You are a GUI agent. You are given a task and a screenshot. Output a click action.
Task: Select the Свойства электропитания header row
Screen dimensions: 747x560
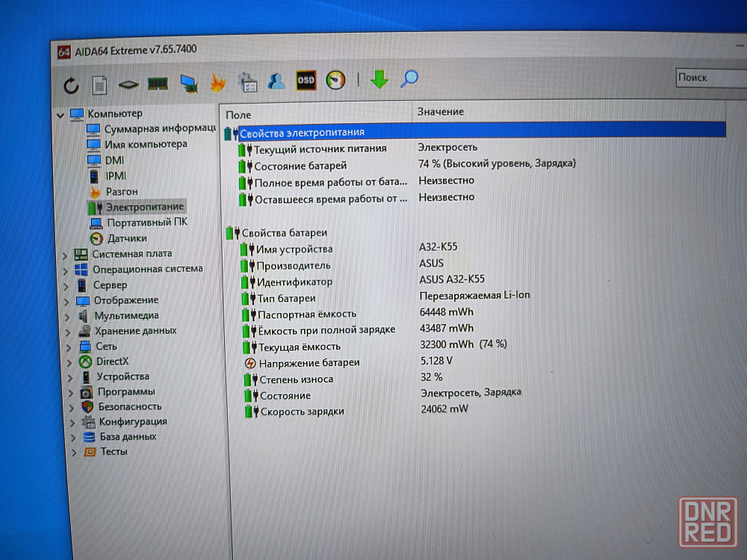coord(474,131)
